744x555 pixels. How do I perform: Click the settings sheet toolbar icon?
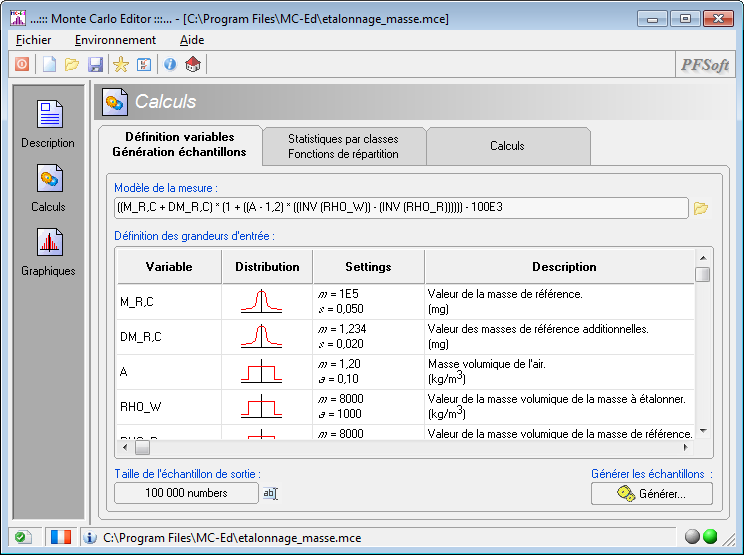144,64
